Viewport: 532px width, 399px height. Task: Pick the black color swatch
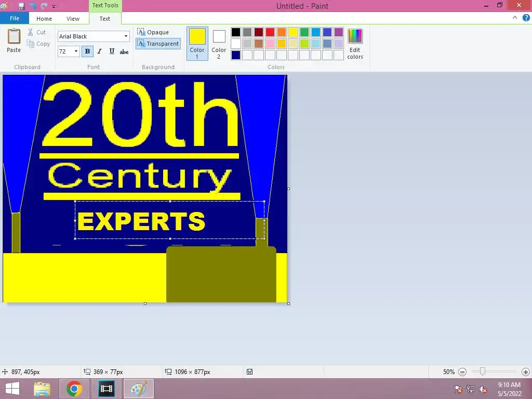(236, 32)
